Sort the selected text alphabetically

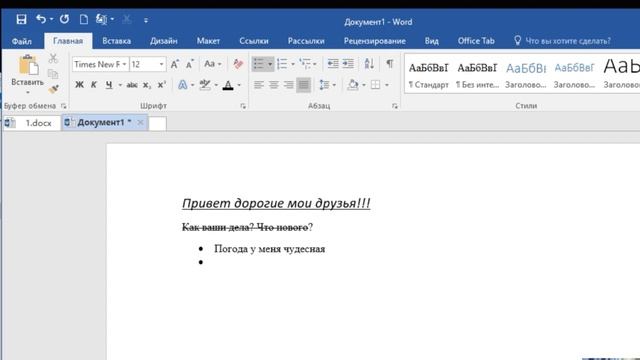click(x=369, y=64)
